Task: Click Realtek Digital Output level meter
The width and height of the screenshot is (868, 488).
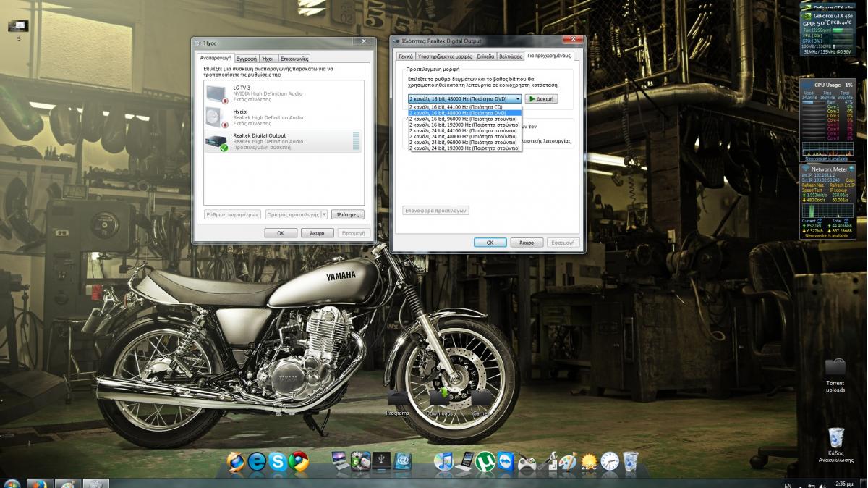Action: 355,141
